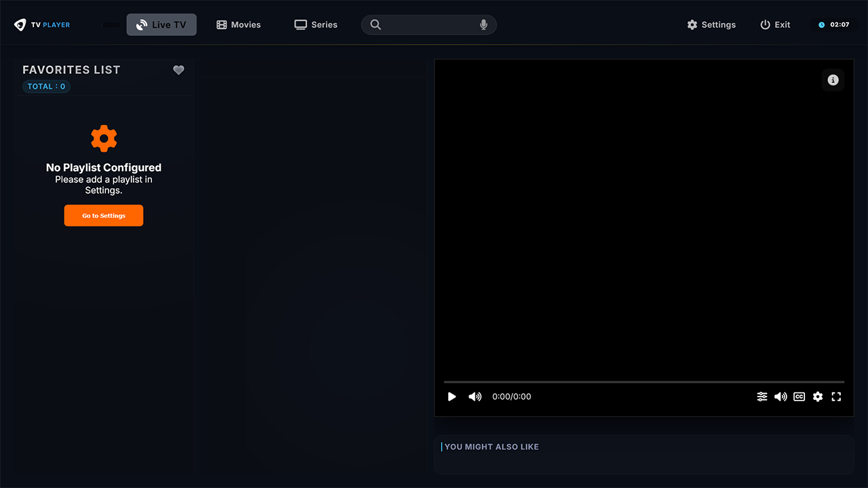
Task: Open the player settings gear menu
Action: click(x=817, y=396)
